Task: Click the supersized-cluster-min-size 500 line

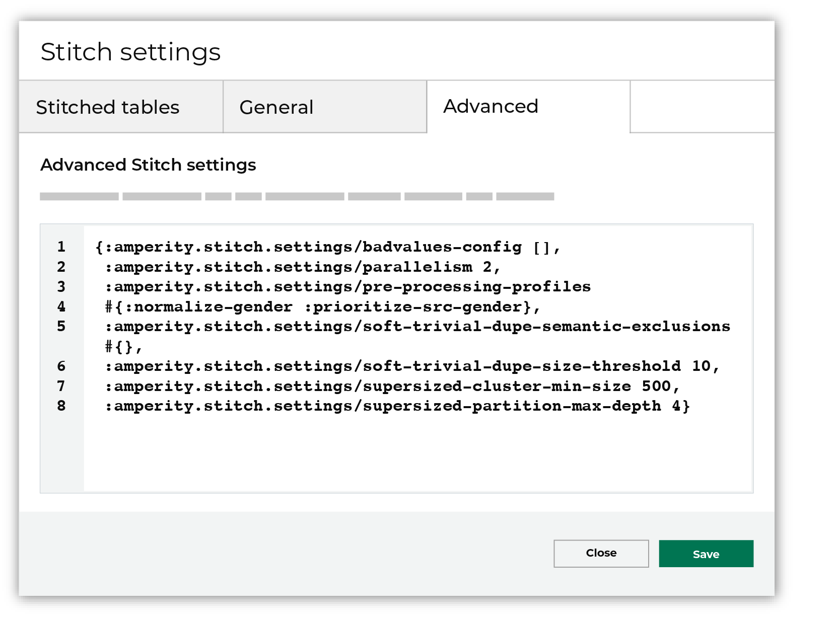Action: (392, 387)
